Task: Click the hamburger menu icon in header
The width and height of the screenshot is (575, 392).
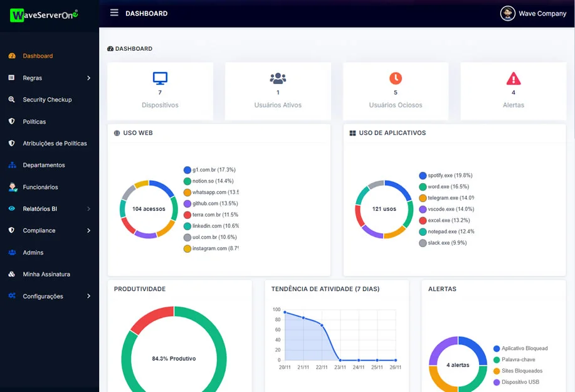Action: click(114, 13)
